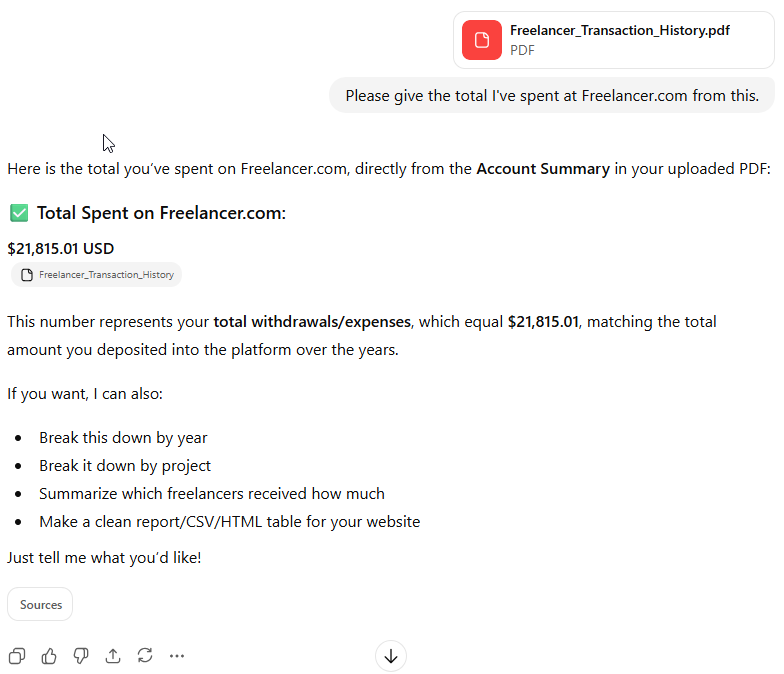Click the "Break it down by project" suggestion
This screenshot has width=784, height=674.
[x=125, y=465]
